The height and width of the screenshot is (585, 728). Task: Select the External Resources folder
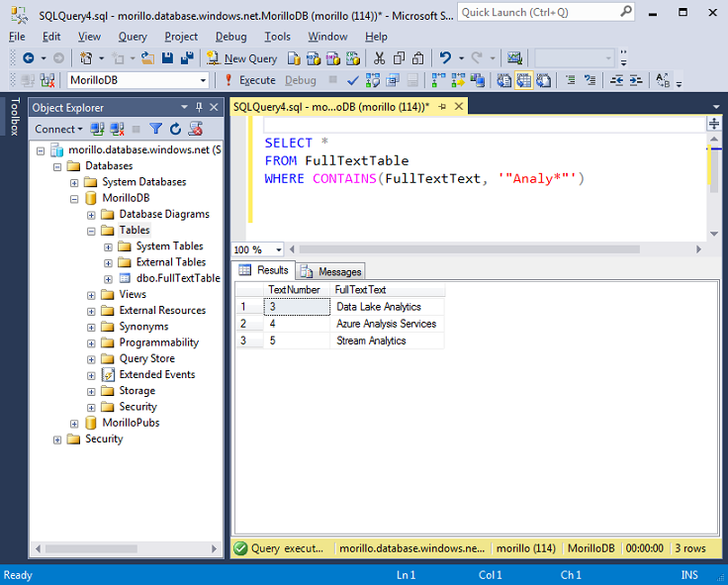162,311
